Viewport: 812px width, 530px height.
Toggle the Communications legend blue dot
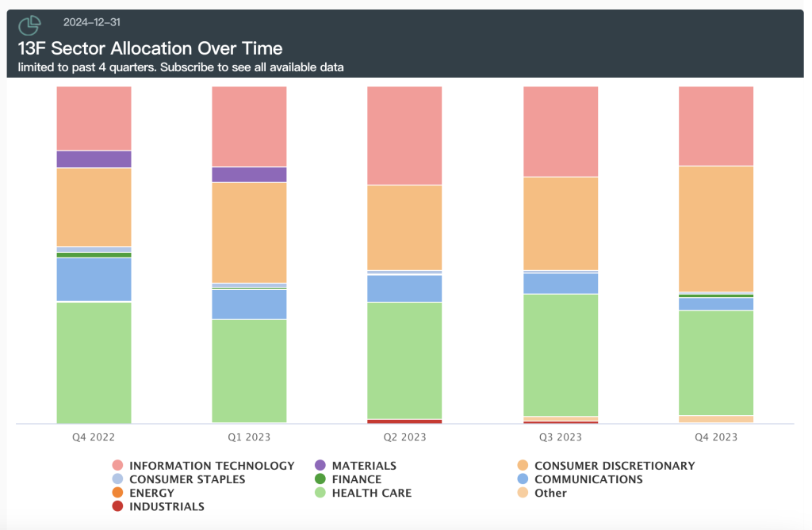[x=523, y=479]
